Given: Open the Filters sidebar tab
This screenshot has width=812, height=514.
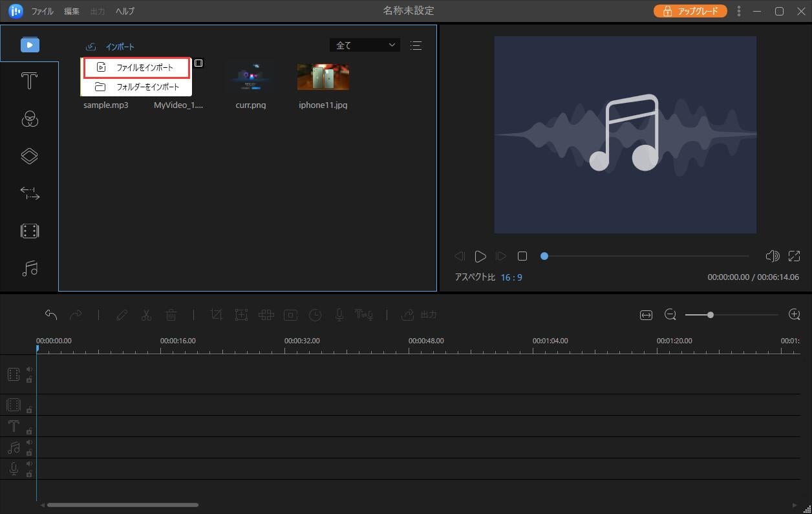Looking at the screenshot, I should tap(30, 118).
